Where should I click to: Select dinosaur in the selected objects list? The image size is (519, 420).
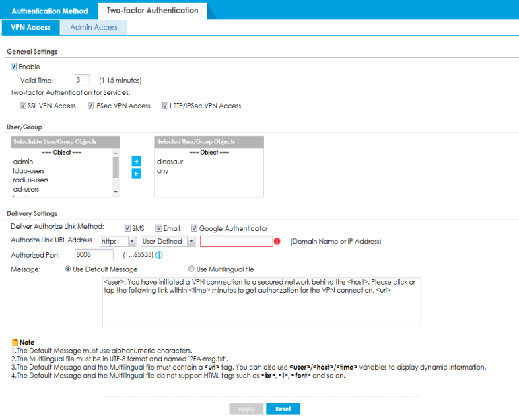point(170,162)
